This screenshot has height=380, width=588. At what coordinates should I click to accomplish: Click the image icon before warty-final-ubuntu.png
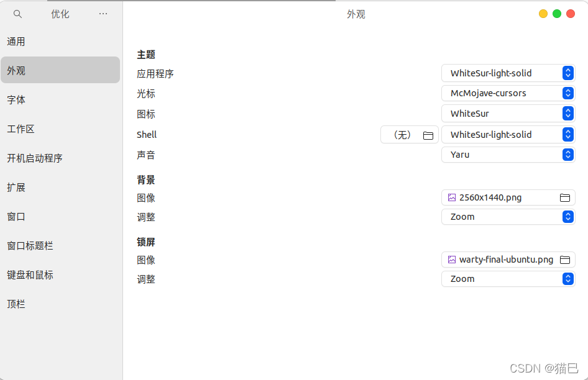tap(452, 260)
